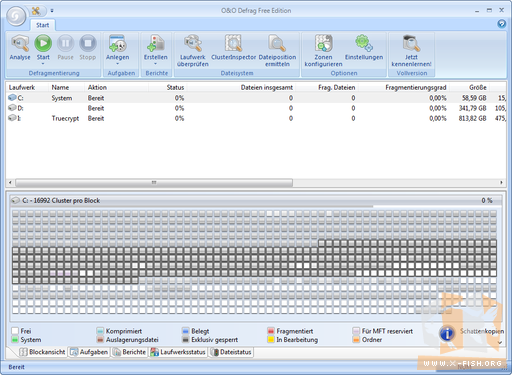Select the Start ribbon tab
The image size is (512, 375).
point(43,25)
